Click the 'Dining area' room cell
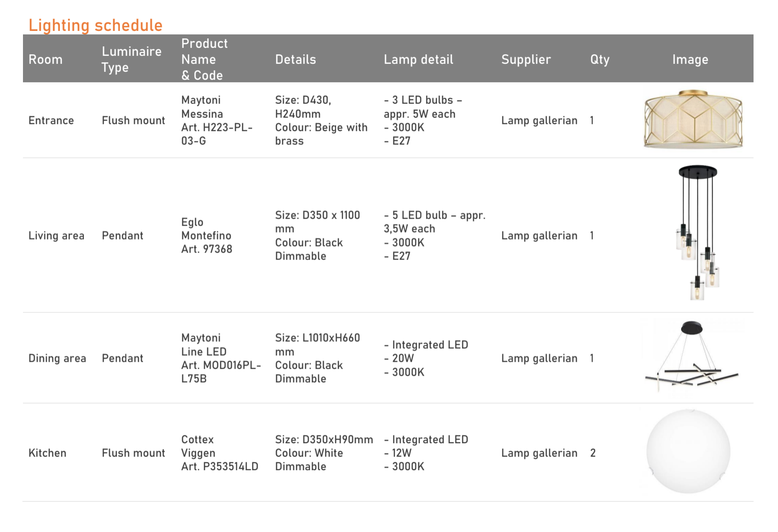 coord(57,358)
